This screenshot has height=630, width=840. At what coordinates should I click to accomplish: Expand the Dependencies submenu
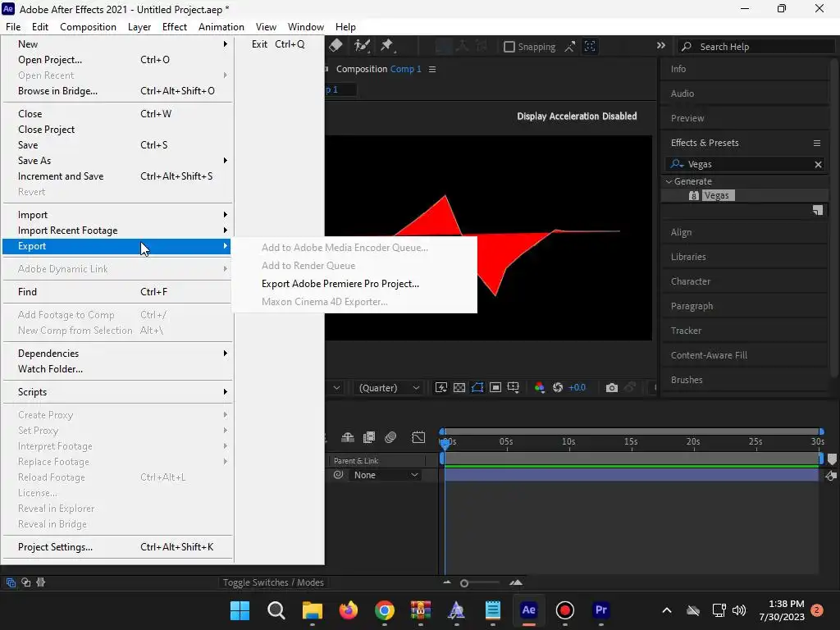[x=117, y=354]
